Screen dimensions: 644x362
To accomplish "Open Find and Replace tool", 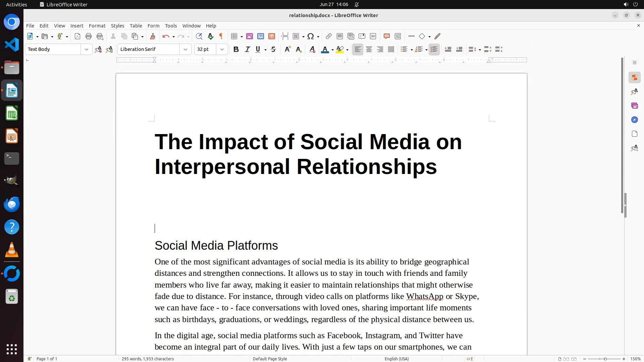I will point(199,36).
